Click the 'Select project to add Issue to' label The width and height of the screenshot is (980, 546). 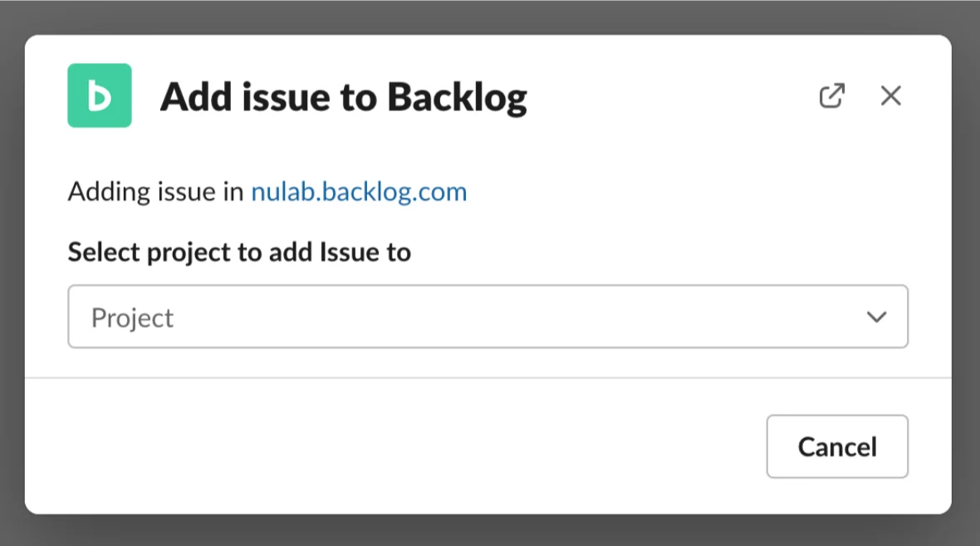239,252
